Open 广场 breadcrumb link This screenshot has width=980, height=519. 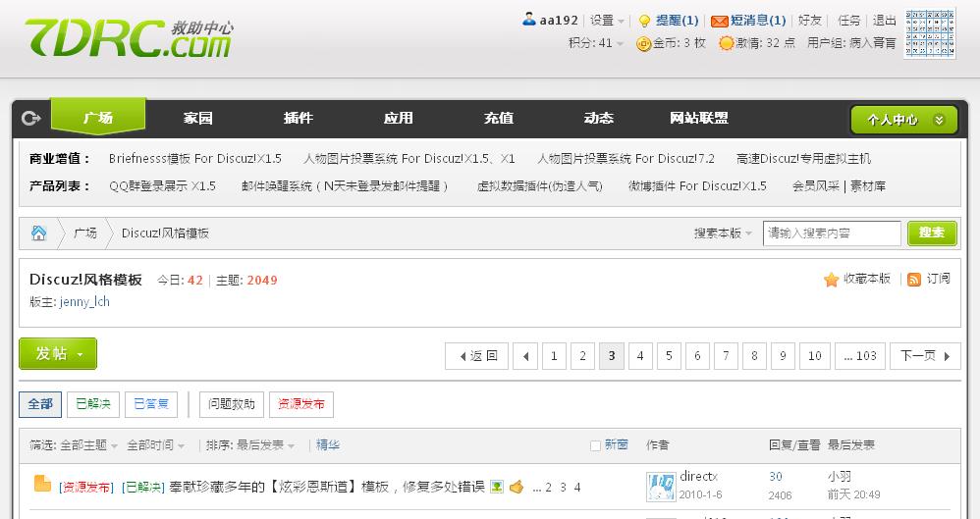coord(85,233)
